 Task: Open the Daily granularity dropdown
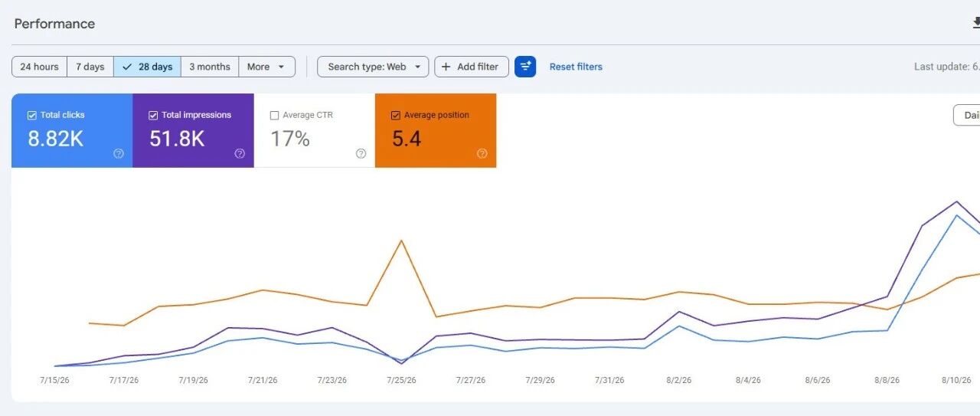pos(967,115)
